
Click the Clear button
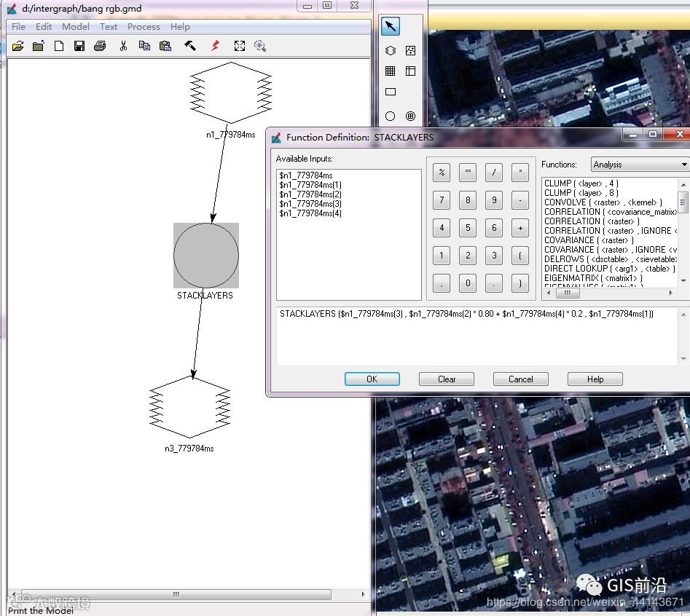click(x=446, y=379)
